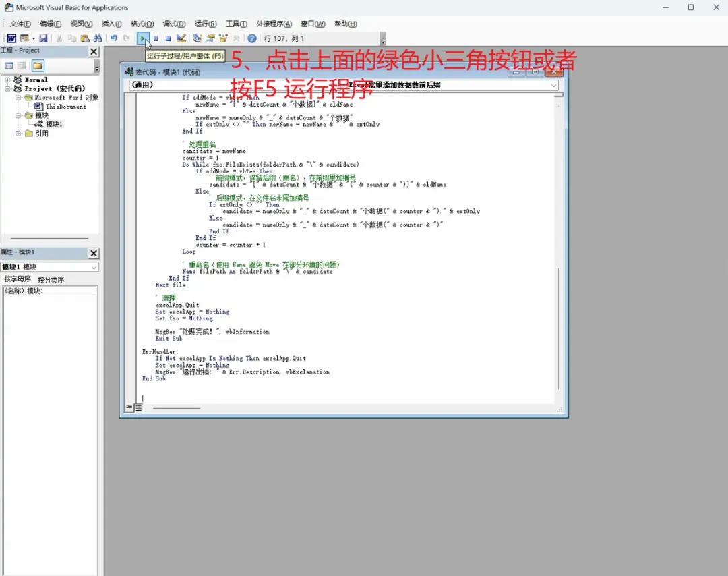Click View Code icon in Project panel
Viewport: 728px width, 576px height.
click(9, 66)
